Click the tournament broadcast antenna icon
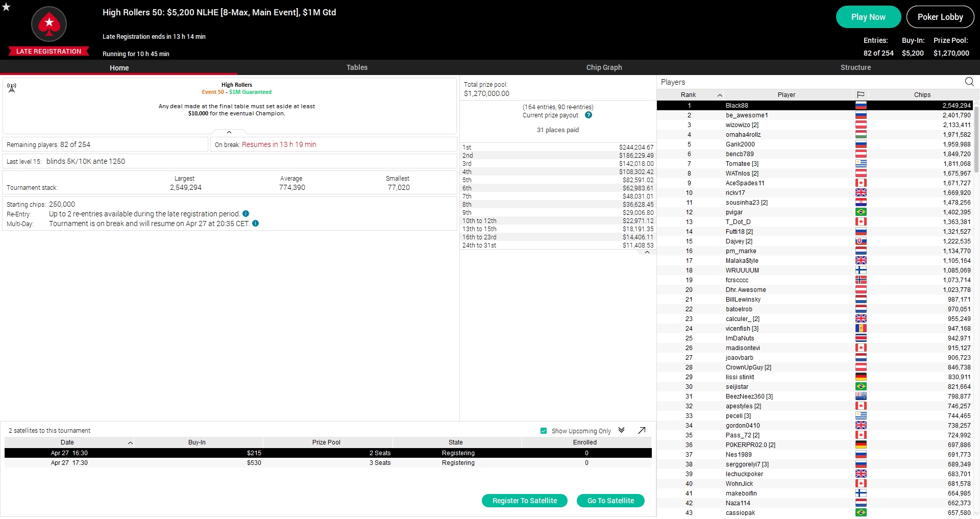Image resolution: width=980 pixels, height=519 pixels. pyautogui.click(x=12, y=88)
